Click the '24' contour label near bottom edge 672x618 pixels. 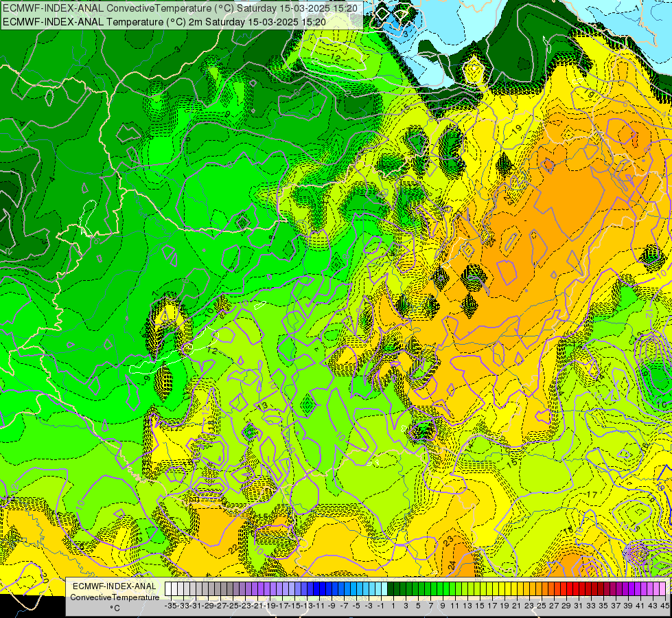(452, 565)
